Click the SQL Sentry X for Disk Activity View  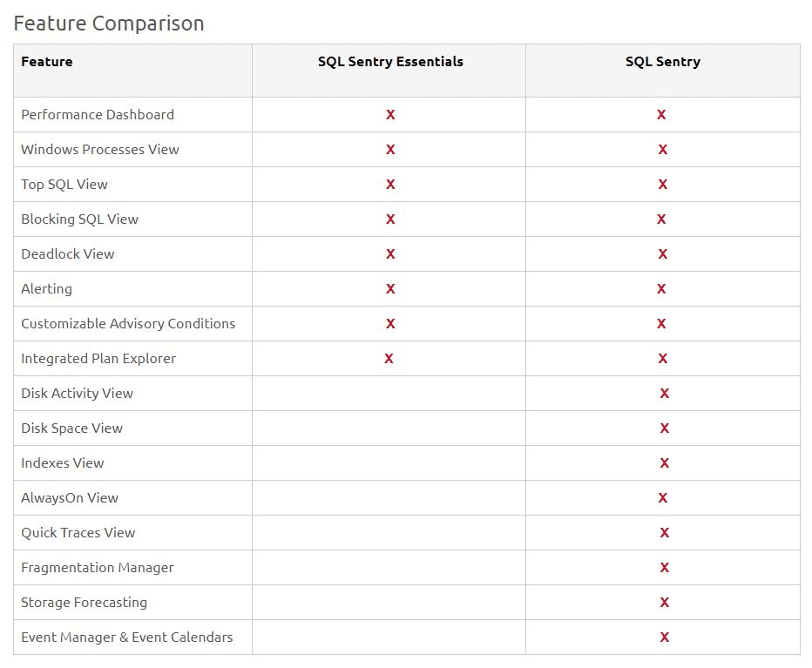click(664, 394)
